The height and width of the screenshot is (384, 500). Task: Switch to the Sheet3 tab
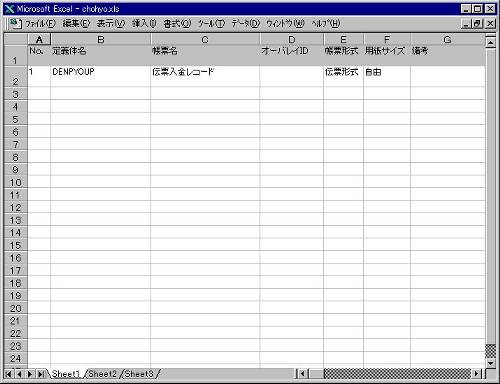[139, 374]
